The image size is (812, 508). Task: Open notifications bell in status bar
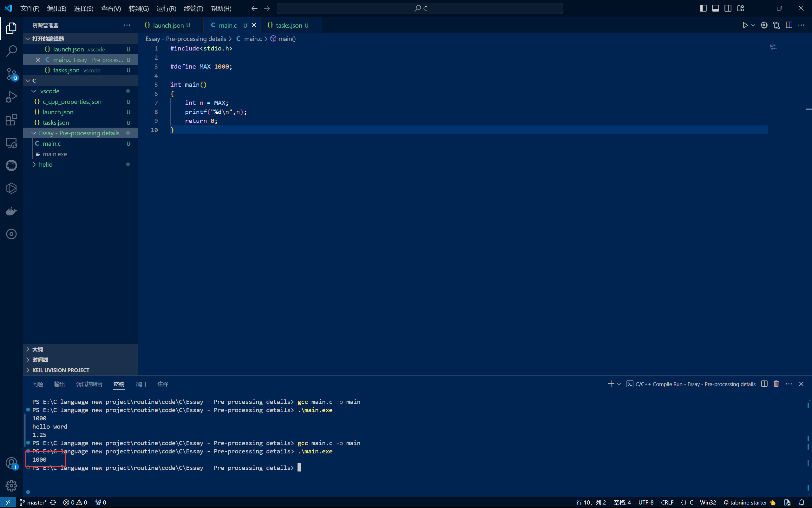coord(802,502)
